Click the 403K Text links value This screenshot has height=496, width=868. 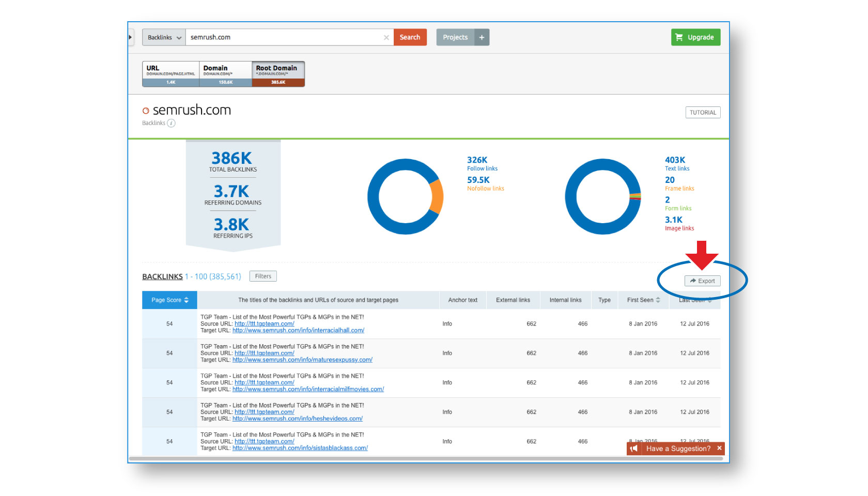click(675, 160)
